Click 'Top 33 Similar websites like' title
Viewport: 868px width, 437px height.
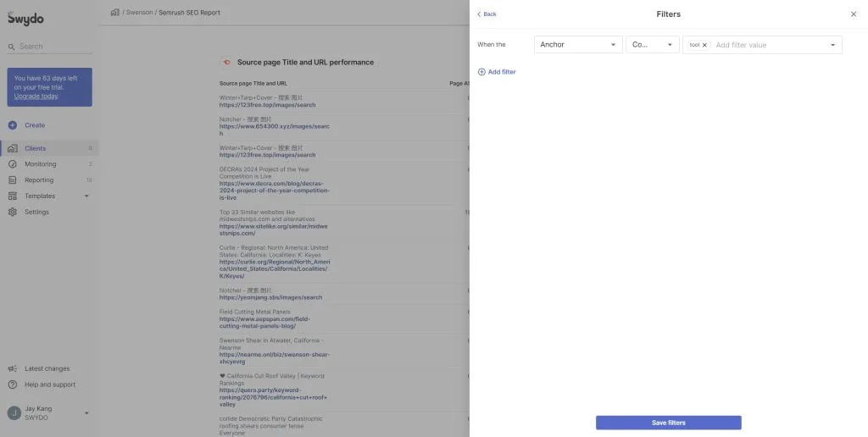258,213
